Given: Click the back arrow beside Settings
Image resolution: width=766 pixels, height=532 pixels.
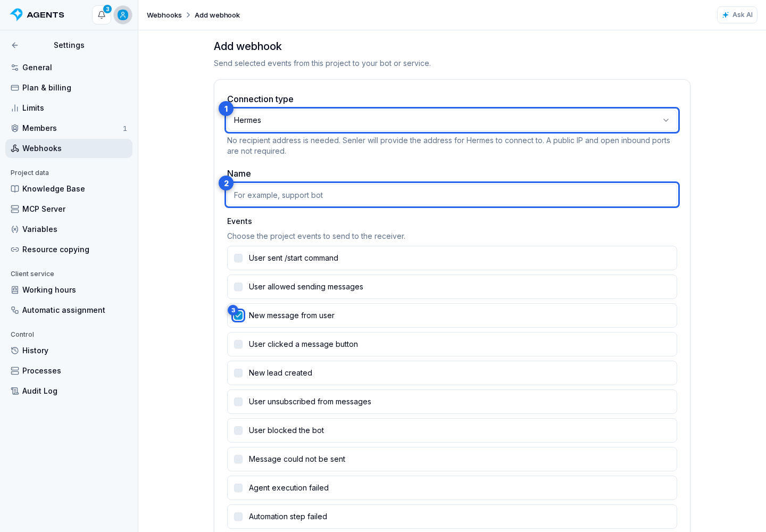Looking at the screenshot, I should coord(15,45).
